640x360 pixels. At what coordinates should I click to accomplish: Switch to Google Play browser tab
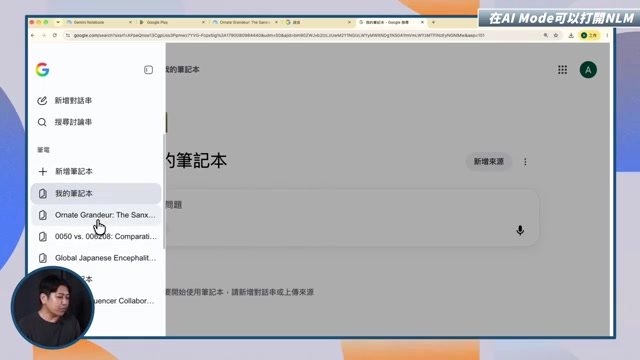pos(171,22)
